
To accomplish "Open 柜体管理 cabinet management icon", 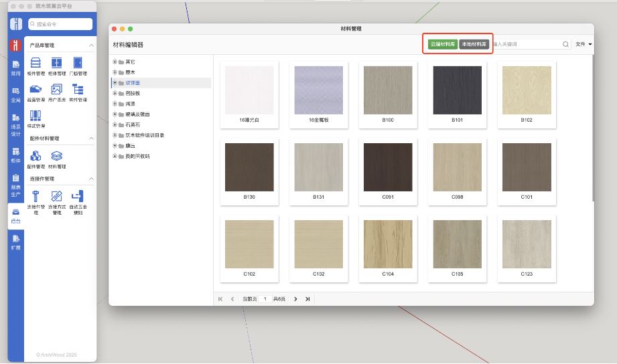I will [57, 63].
